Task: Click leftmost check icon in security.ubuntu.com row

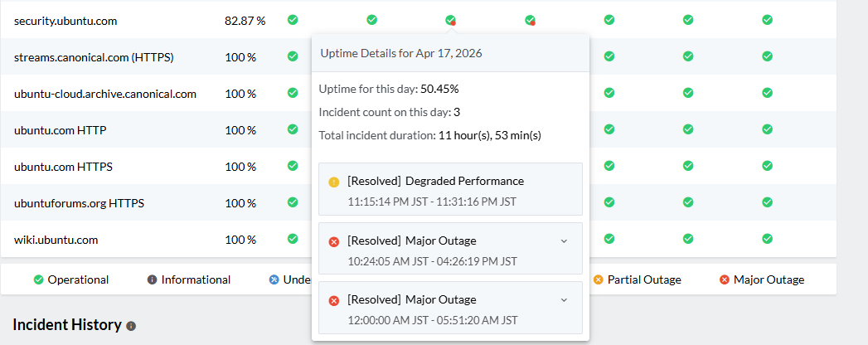Action: point(293,20)
